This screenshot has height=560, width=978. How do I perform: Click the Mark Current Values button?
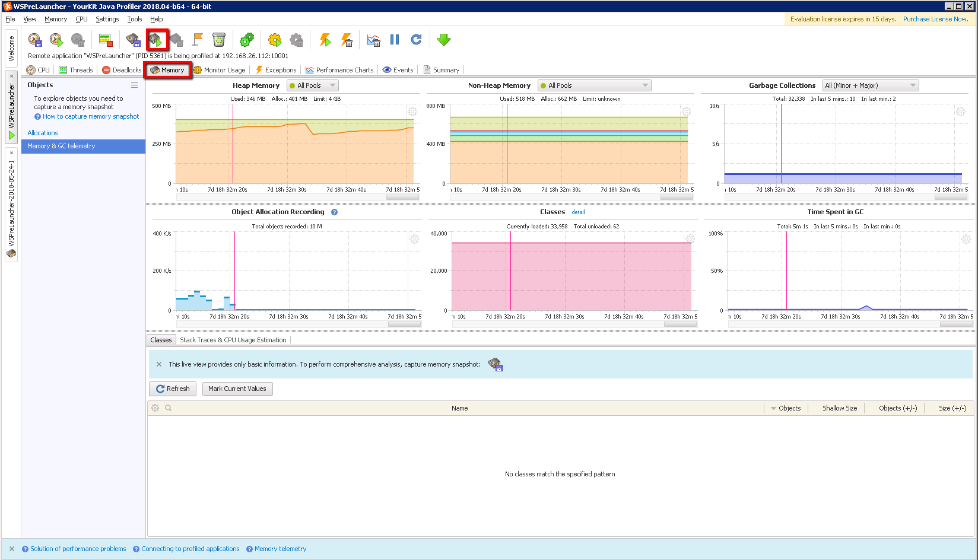pyautogui.click(x=237, y=389)
